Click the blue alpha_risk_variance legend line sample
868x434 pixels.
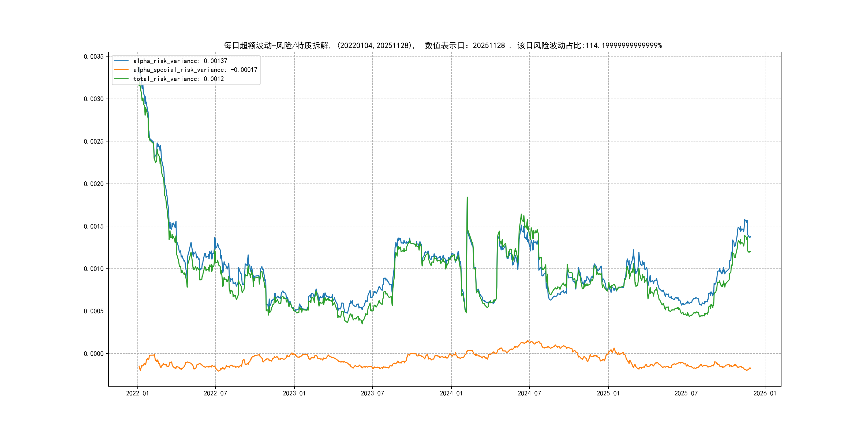pos(121,61)
